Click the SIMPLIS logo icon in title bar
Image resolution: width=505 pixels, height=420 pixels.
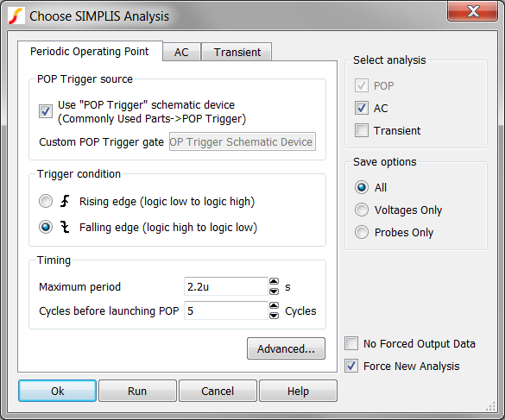click(16, 16)
